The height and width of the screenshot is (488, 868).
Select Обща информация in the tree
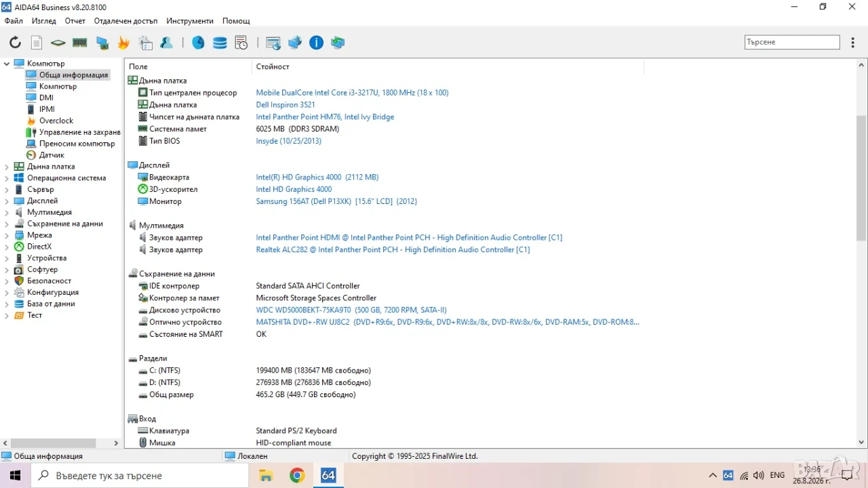point(73,75)
